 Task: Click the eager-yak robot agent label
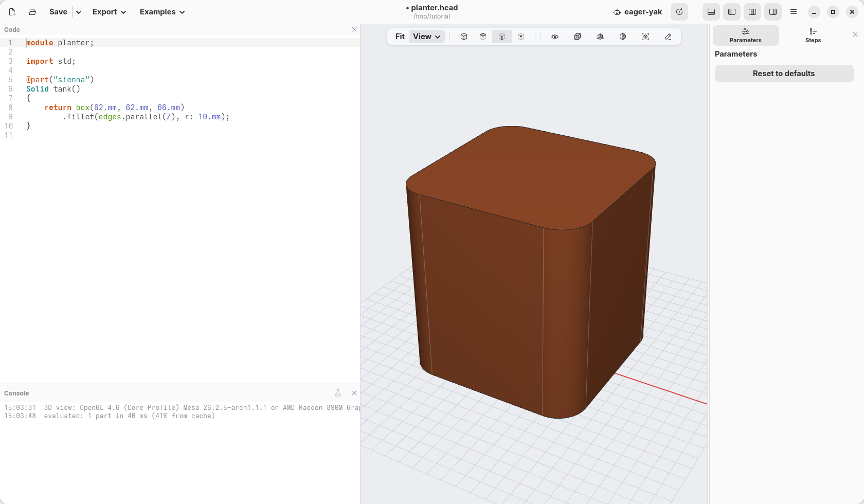638,12
